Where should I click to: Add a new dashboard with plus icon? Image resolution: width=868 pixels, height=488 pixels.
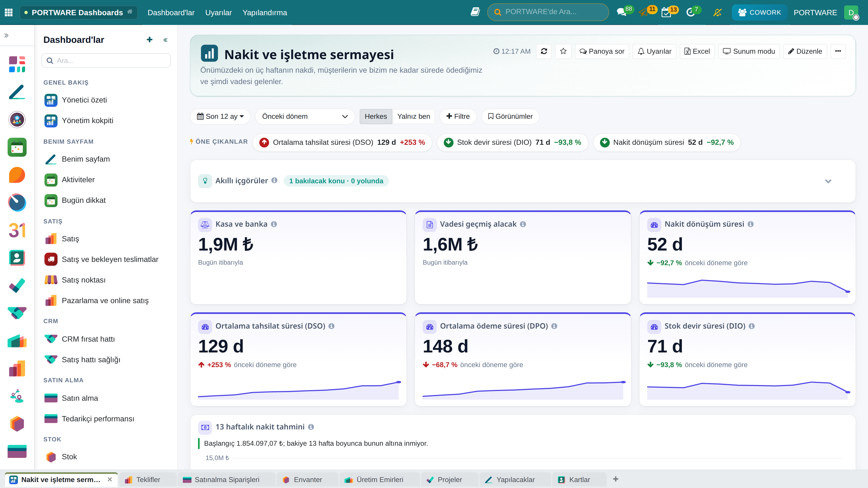[150, 40]
